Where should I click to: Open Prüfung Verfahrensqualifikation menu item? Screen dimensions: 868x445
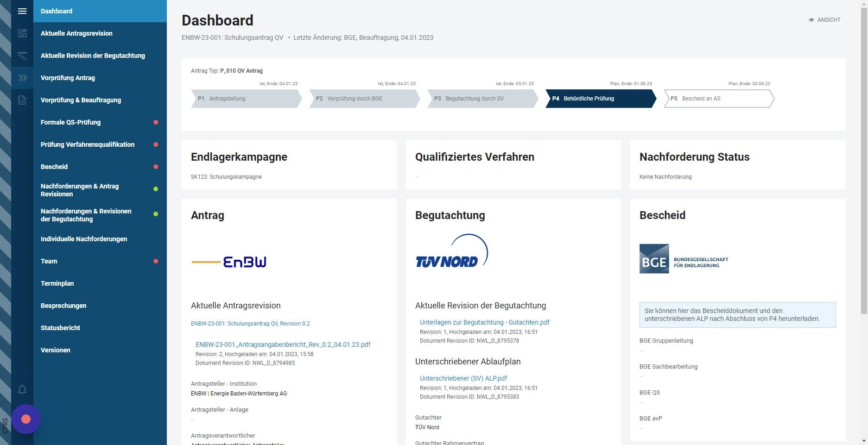click(100, 144)
